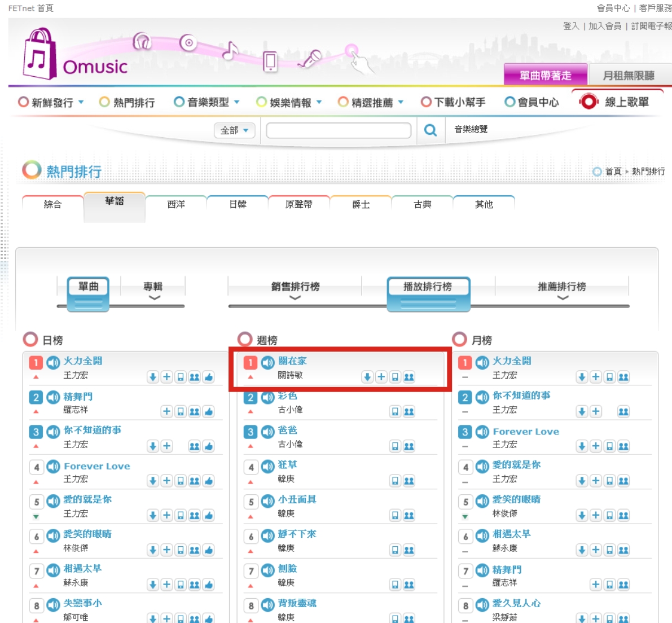Viewport: 672px width, 623px height.
Task: Open song title 失戀事小 link
Action: [83, 603]
